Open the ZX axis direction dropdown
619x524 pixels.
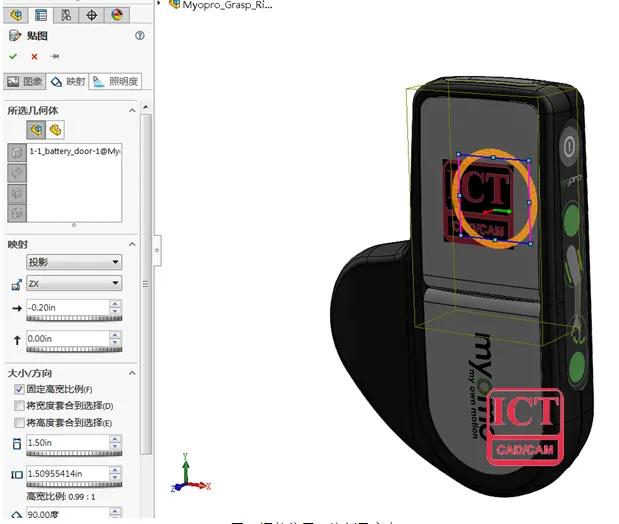[74, 284]
